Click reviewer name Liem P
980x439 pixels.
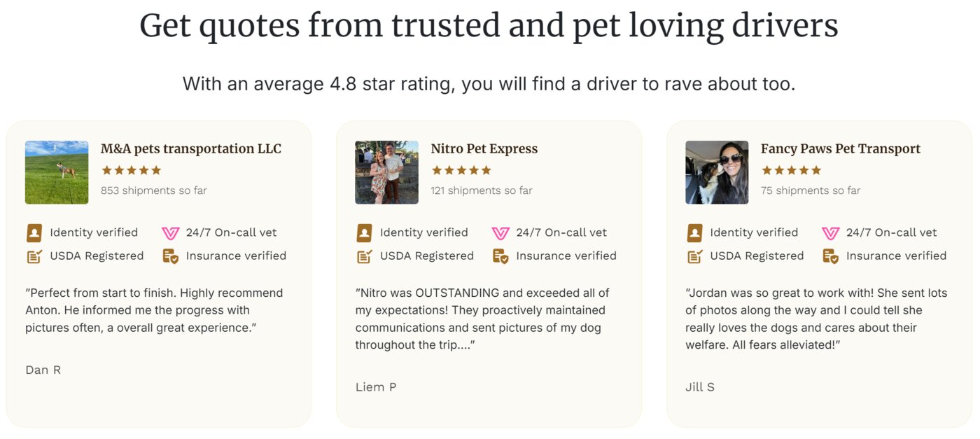[x=376, y=387]
